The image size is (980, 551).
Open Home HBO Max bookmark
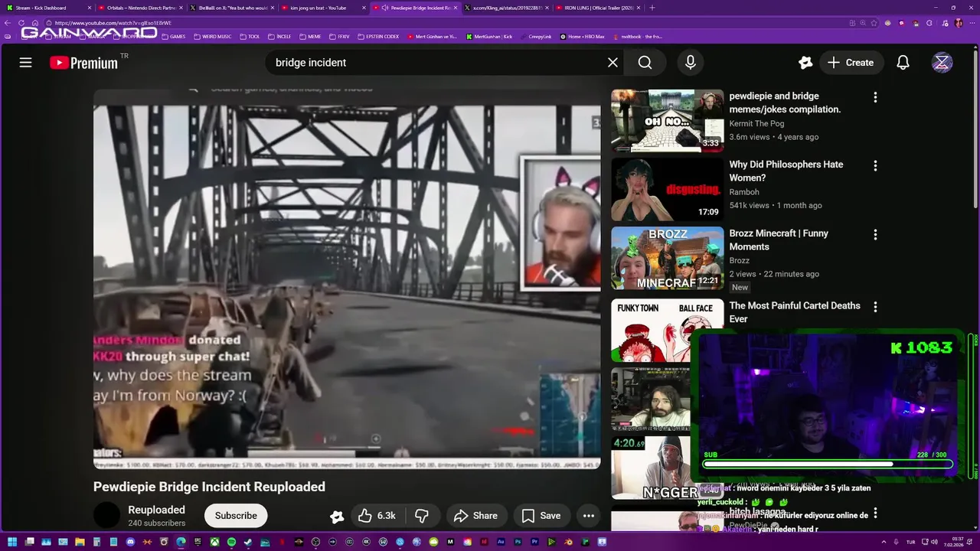point(582,37)
